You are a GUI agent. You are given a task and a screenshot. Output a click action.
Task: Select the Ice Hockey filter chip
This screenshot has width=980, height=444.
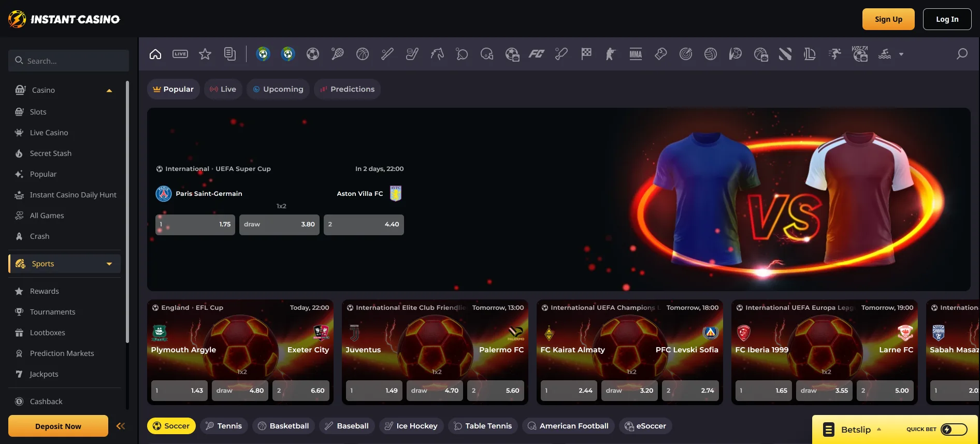pos(411,426)
